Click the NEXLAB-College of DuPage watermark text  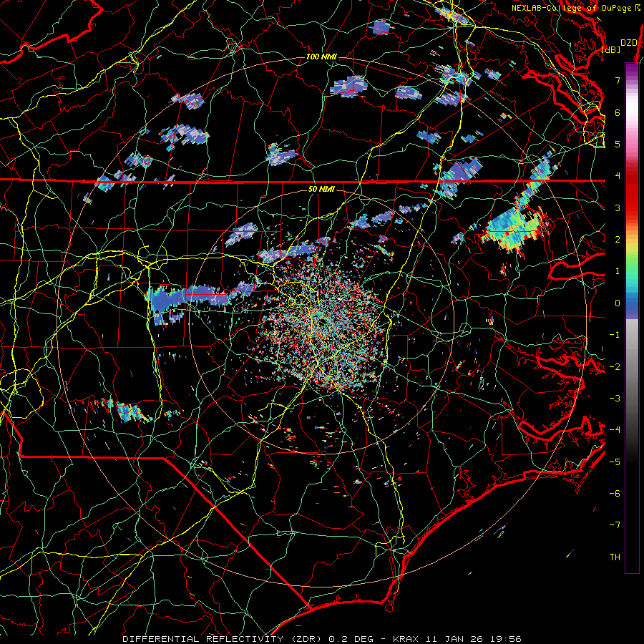tap(574, 8)
